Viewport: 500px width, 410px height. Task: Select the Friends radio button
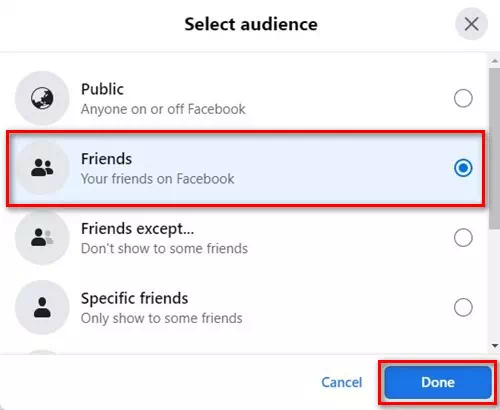coord(463,168)
